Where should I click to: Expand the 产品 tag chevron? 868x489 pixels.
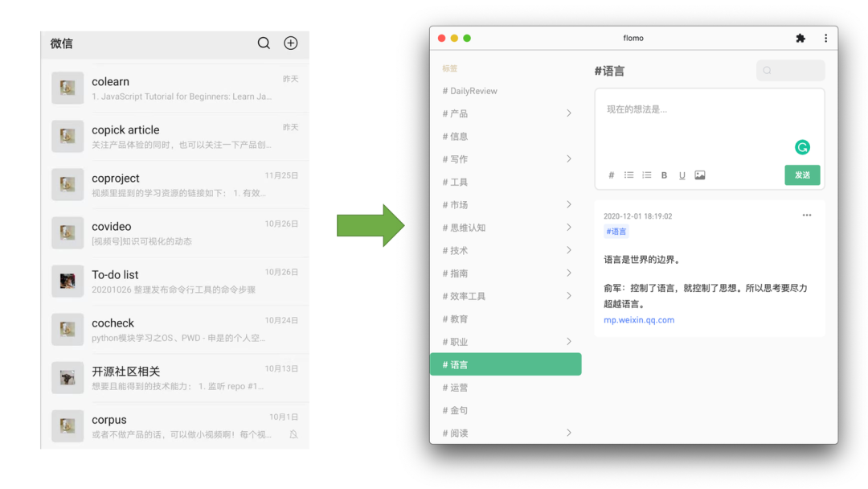coord(568,113)
